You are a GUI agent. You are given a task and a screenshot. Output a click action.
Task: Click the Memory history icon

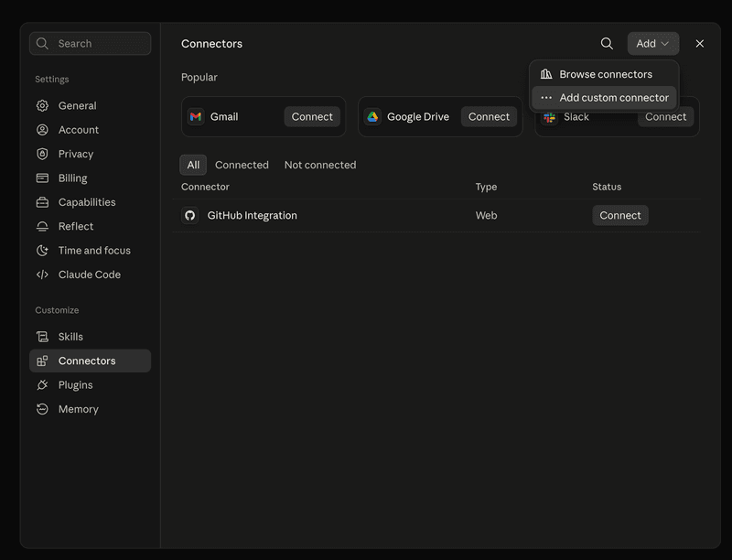coord(42,409)
